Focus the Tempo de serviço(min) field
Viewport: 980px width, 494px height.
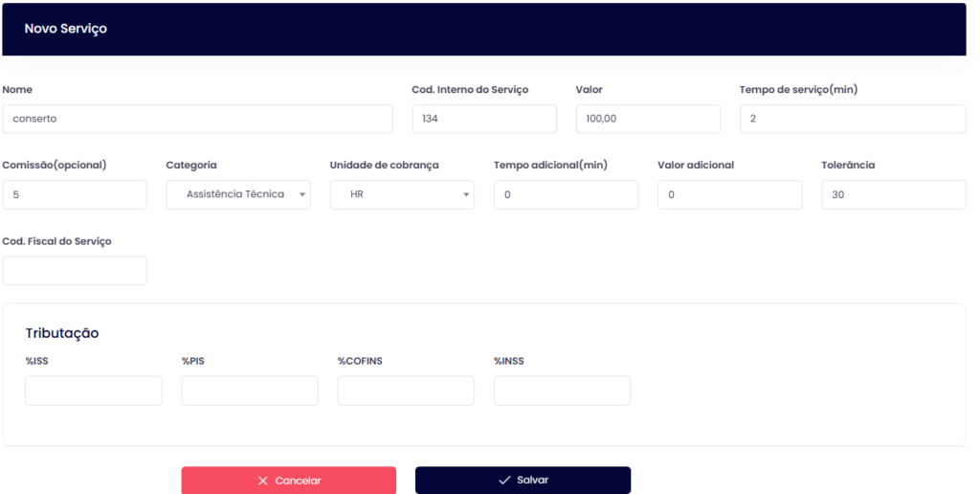(x=853, y=119)
